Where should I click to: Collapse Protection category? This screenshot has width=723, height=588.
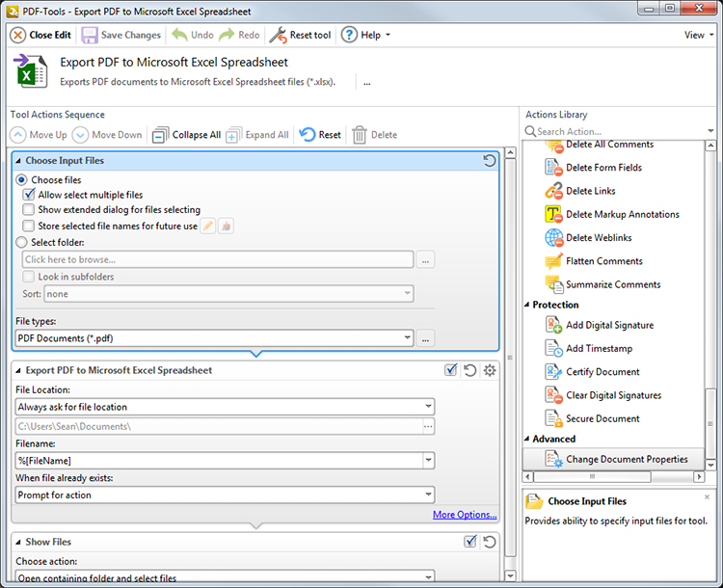pyautogui.click(x=527, y=305)
